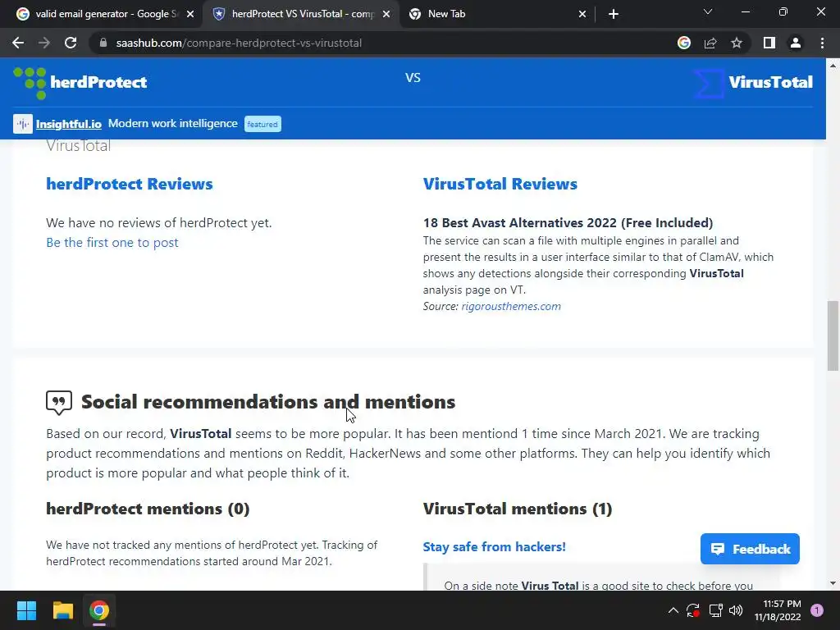840x630 pixels.
Task: Click Social recommendations and mentions heading
Action: tap(268, 402)
